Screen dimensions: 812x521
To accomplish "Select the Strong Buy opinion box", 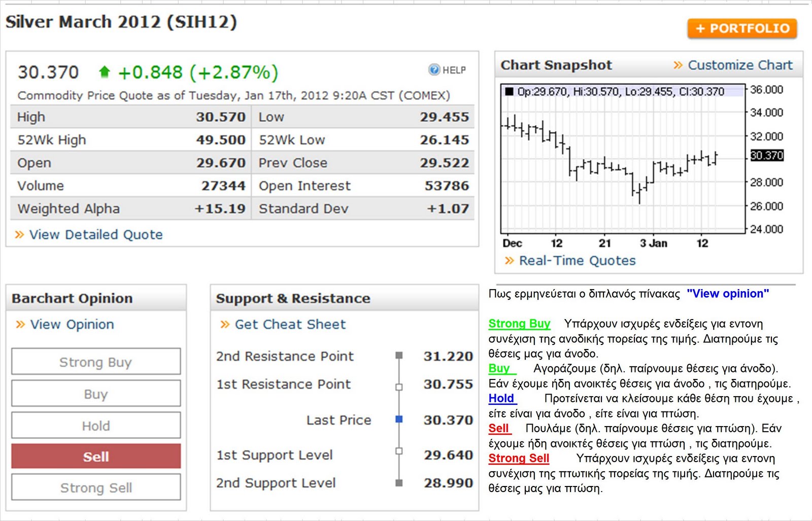I will [x=96, y=362].
